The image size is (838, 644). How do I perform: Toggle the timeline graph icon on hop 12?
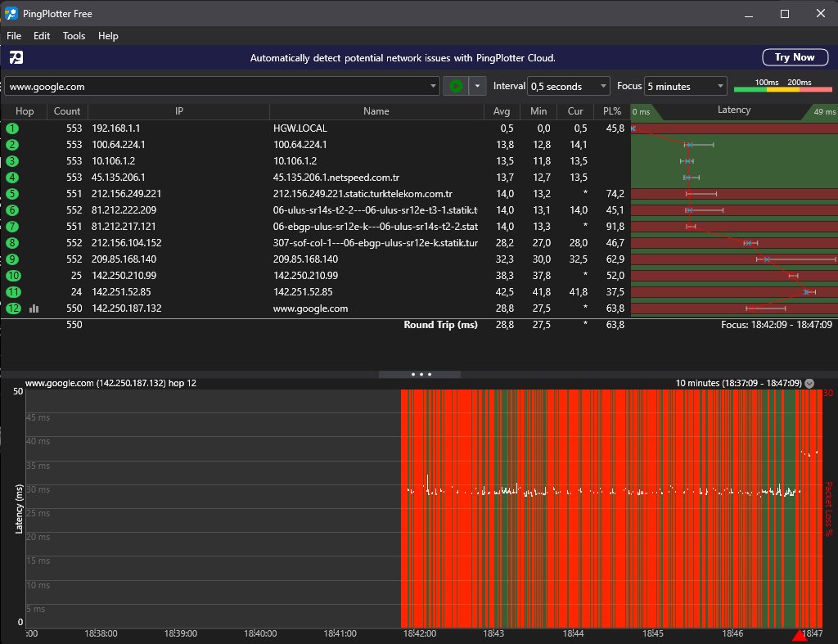tap(34, 308)
